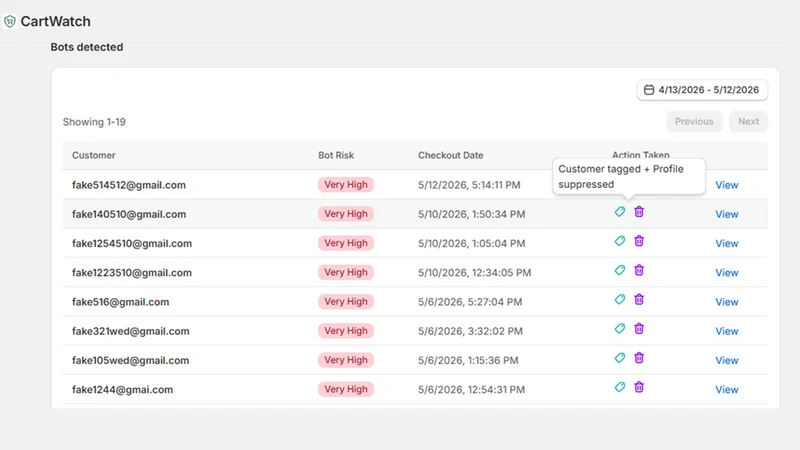Select customer email fake1223510@gmail.com
The width and height of the screenshot is (800, 450).
pyautogui.click(x=132, y=272)
